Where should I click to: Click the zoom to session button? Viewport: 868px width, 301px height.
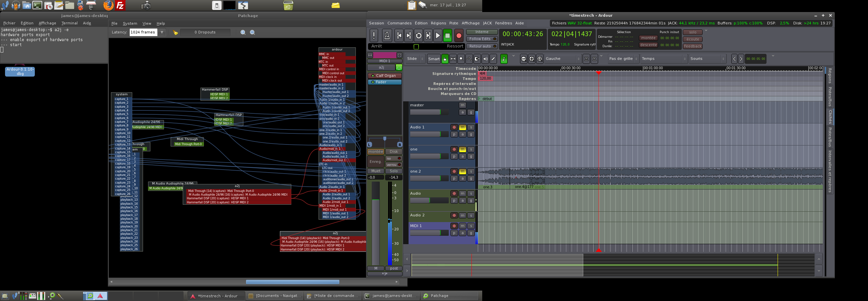[x=540, y=59]
